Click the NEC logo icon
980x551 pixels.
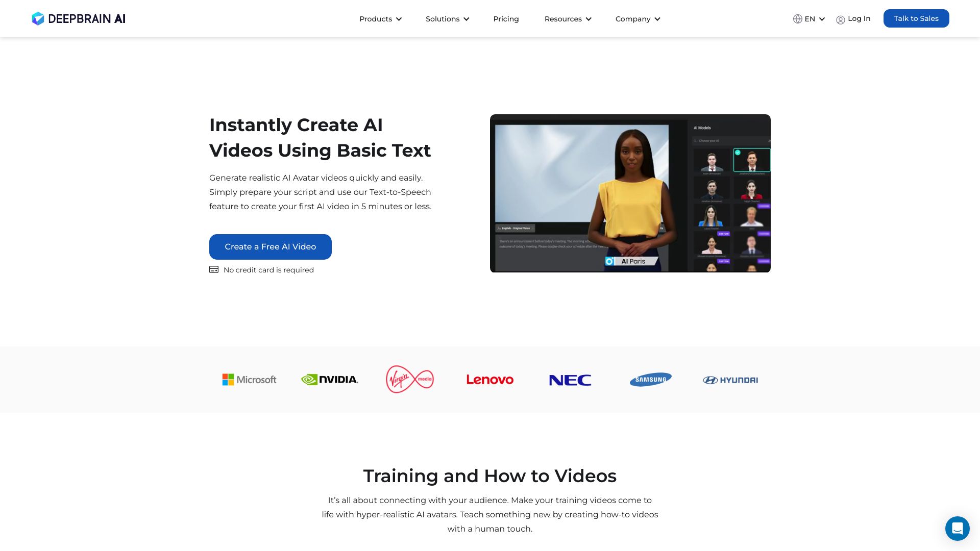pos(570,380)
